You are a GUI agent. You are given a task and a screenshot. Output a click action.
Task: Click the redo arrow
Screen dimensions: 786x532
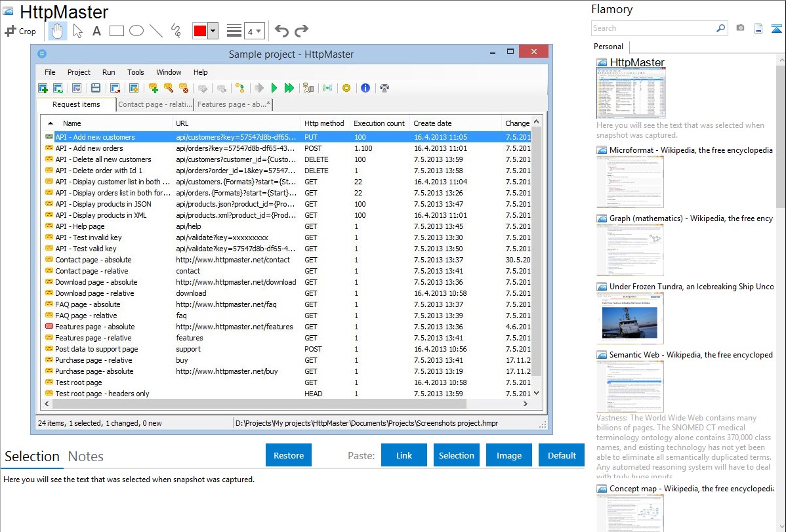click(x=302, y=31)
